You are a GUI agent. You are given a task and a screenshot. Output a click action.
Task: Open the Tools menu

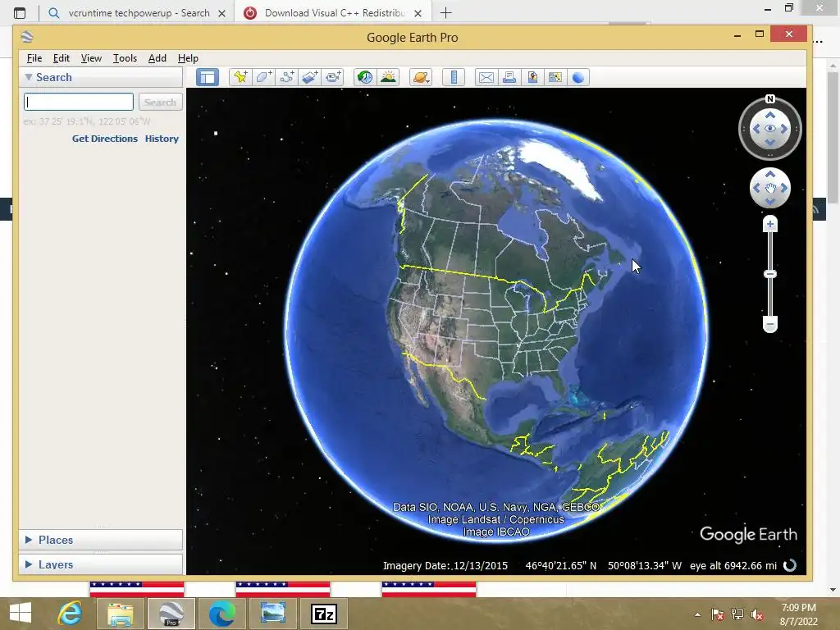tap(125, 58)
